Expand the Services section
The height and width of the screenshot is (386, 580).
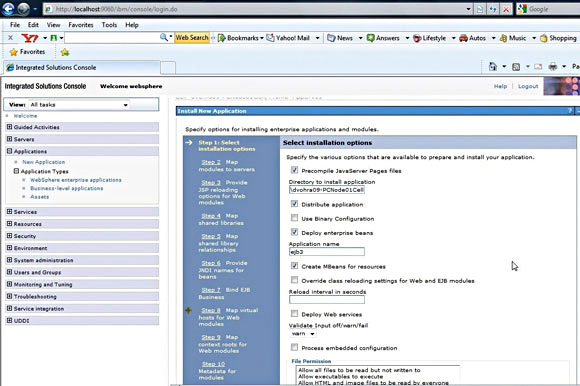click(x=10, y=211)
